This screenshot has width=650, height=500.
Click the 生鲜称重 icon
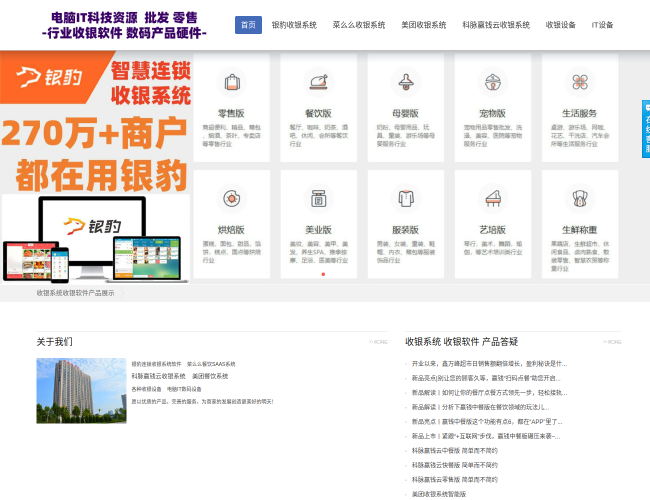coord(580,199)
